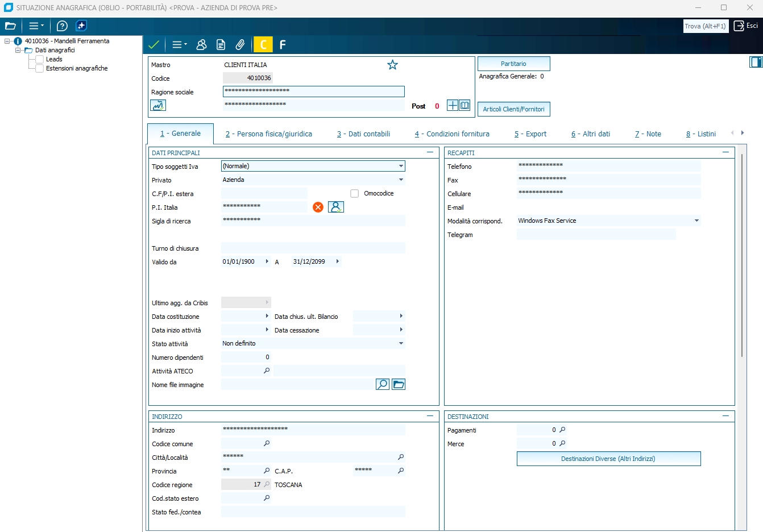The width and height of the screenshot is (763, 532).
Task: Click the orange X icon beside P.I. Italia
Action: pyautogui.click(x=318, y=207)
